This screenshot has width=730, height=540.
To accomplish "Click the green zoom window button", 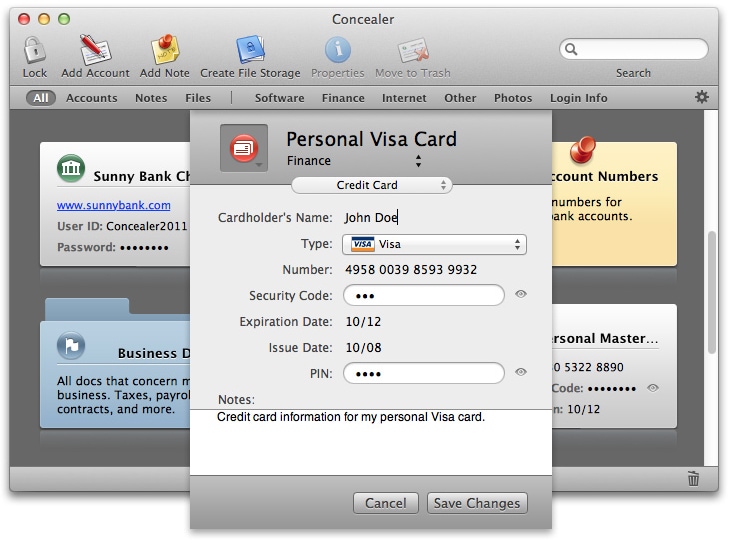I will (64, 19).
